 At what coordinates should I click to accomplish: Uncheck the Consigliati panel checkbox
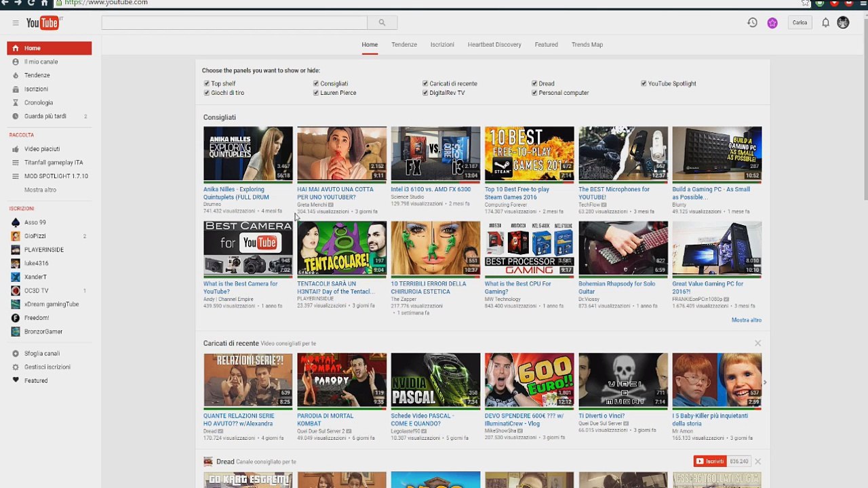point(316,83)
